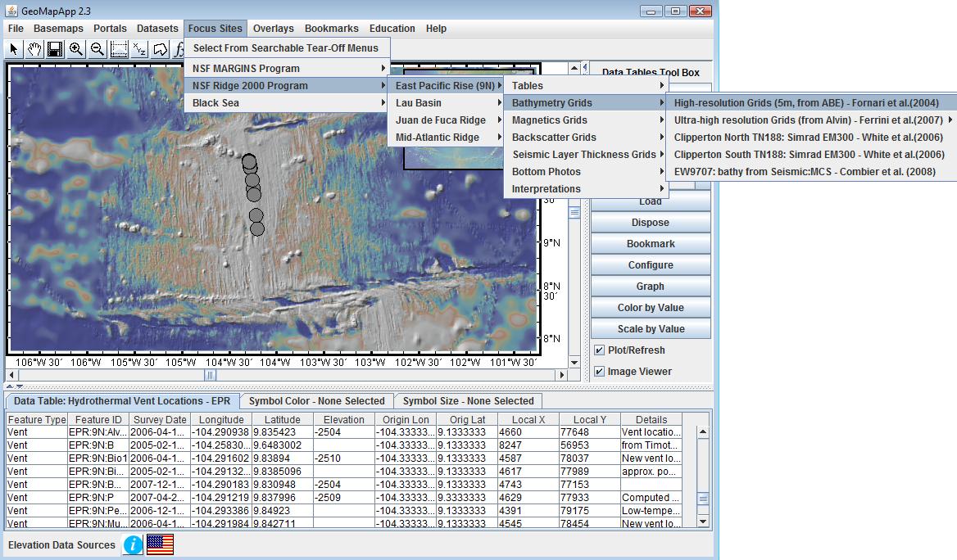The image size is (957, 560).
Task: Disable the Image Viewer checkbox
Action: [601, 371]
